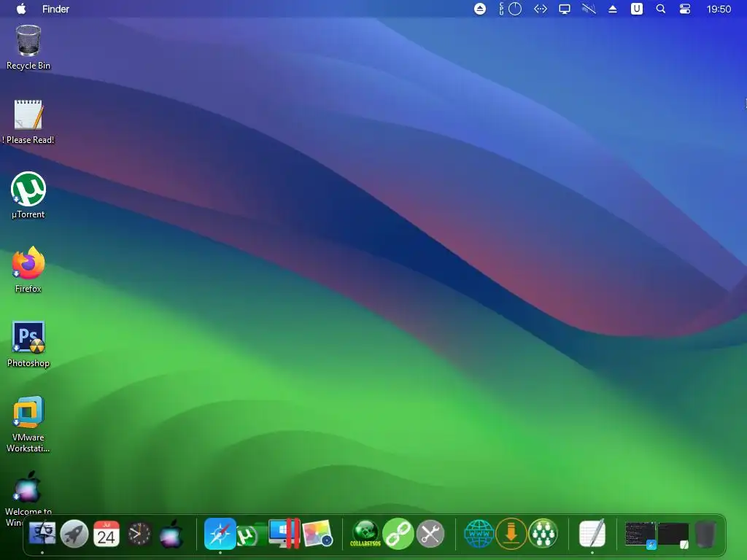Open the Photos viewer icon in the dock
This screenshot has height=560, width=747.
(x=317, y=534)
